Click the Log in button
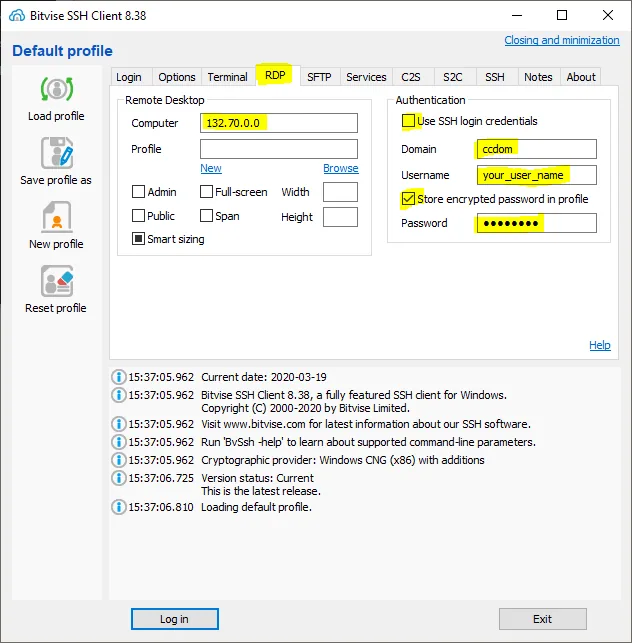 pyautogui.click(x=175, y=619)
